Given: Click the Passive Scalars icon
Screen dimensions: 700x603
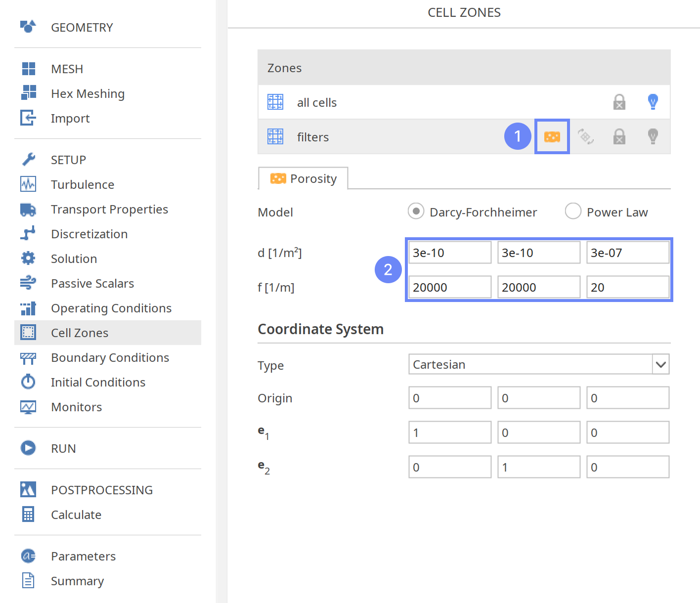Looking at the screenshot, I should tap(28, 283).
